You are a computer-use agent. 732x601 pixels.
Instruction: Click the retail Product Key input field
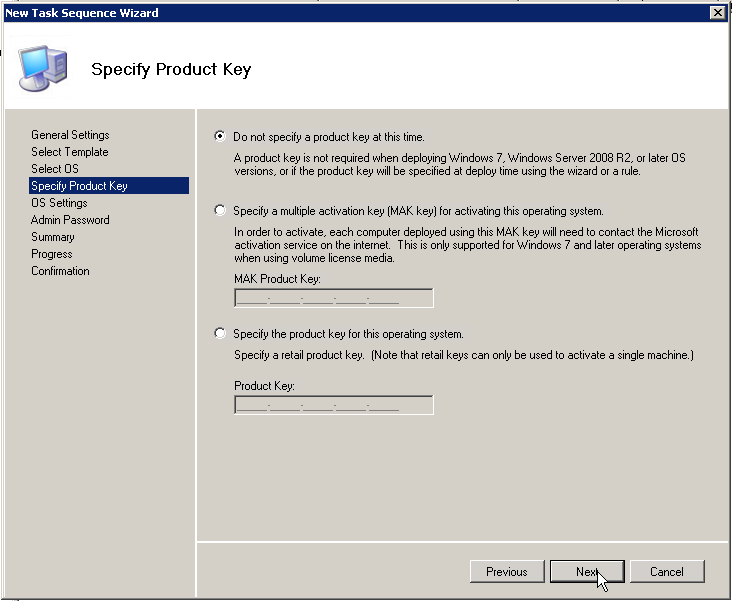click(x=333, y=405)
